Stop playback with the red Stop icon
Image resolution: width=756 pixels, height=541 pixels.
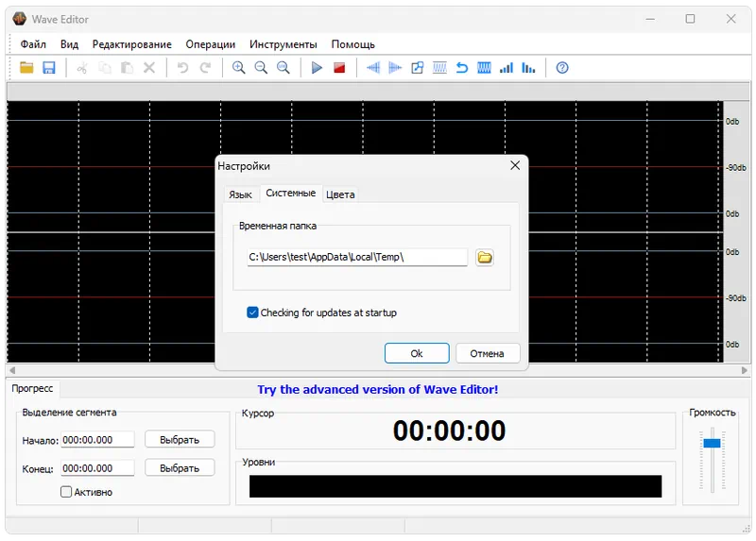coord(339,68)
